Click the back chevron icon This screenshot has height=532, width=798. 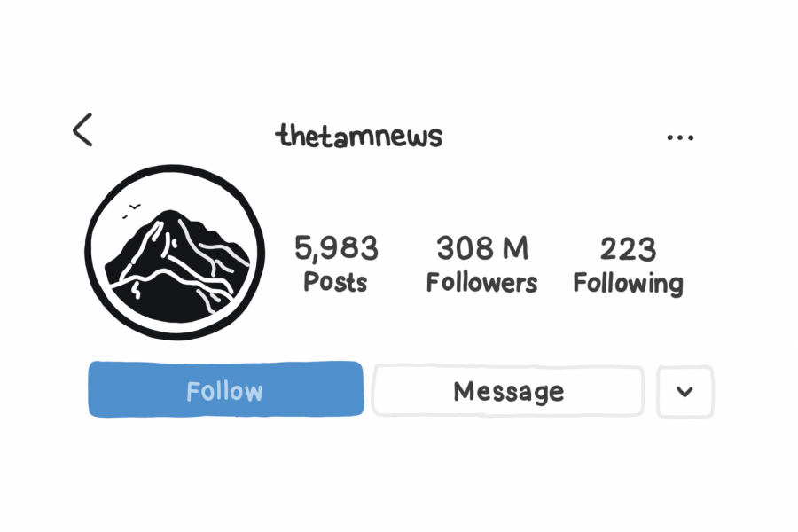coord(82,129)
